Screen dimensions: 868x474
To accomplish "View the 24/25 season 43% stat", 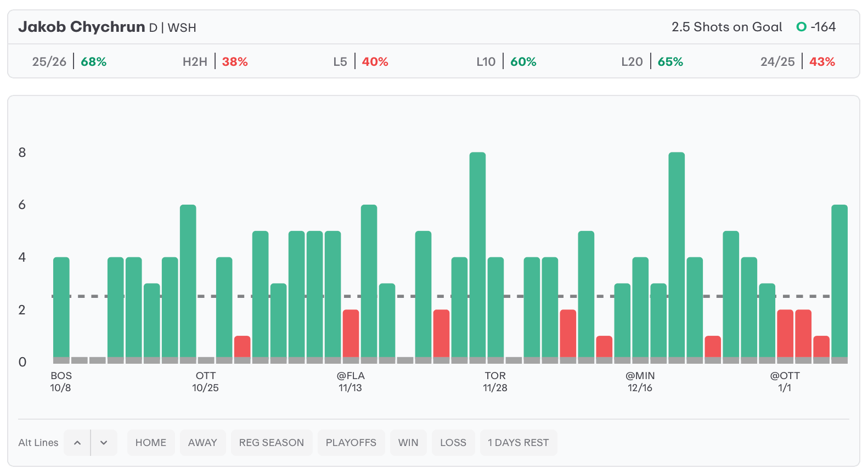I will coord(797,61).
